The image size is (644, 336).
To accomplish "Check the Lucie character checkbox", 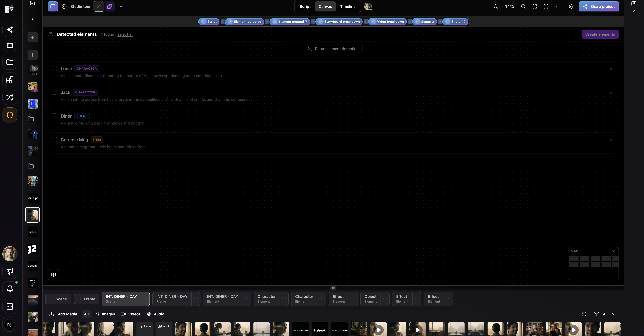I will point(54,68).
